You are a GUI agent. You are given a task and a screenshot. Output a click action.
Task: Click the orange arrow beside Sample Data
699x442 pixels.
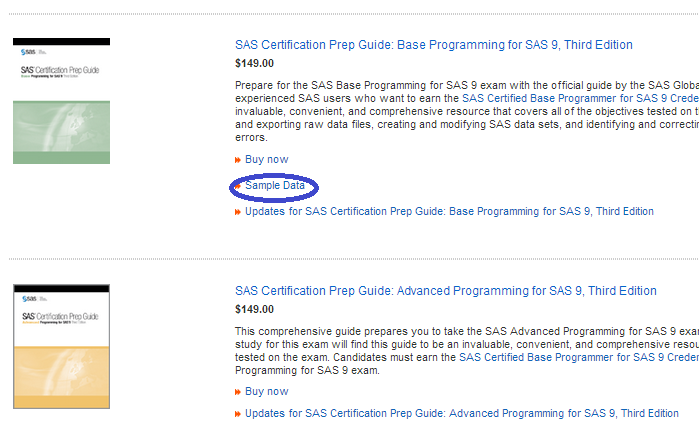[238, 186]
